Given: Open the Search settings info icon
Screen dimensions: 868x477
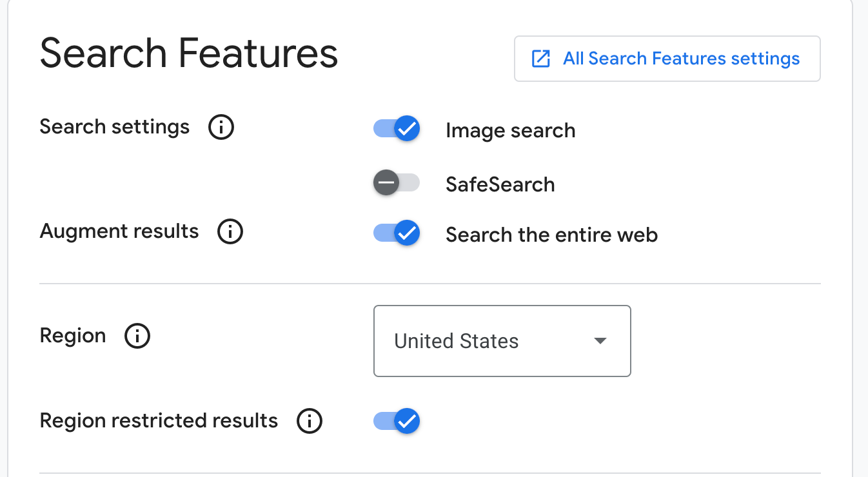Looking at the screenshot, I should point(221,127).
